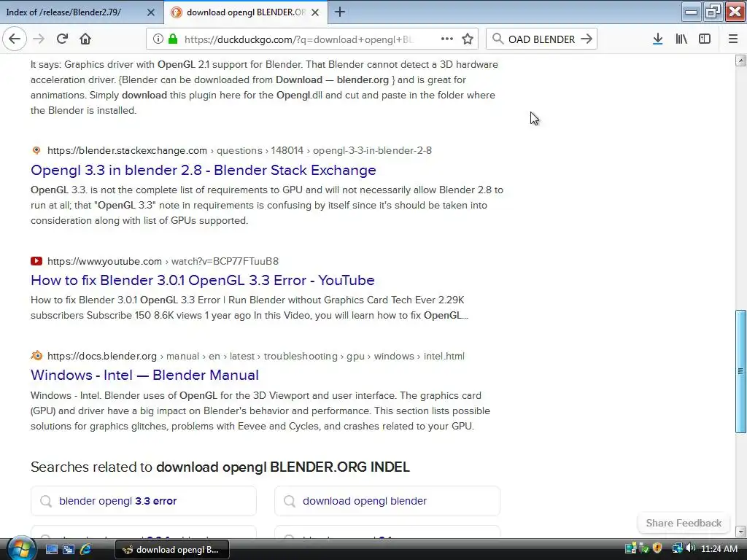Click the search magnifier in the search box
Screen dimensions: 747x560
[498, 39]
